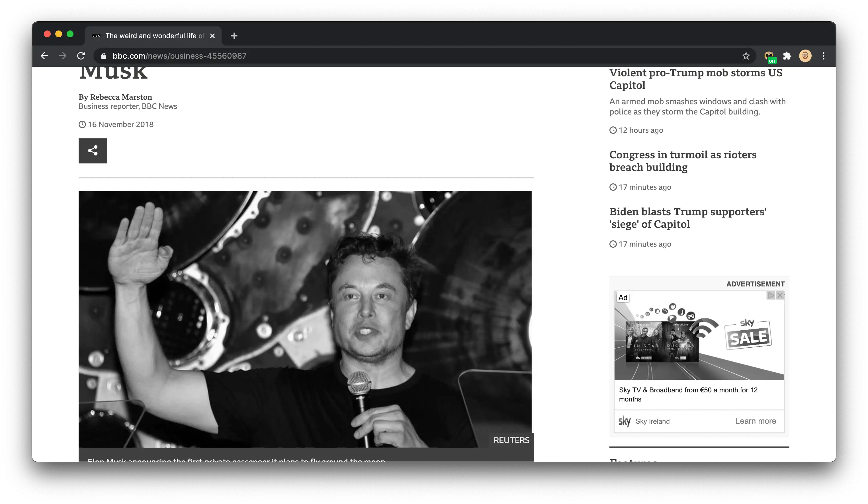Click the REUTERS photo credit label
This screenshot has width=868, height=504.
[x=511, y=440]
